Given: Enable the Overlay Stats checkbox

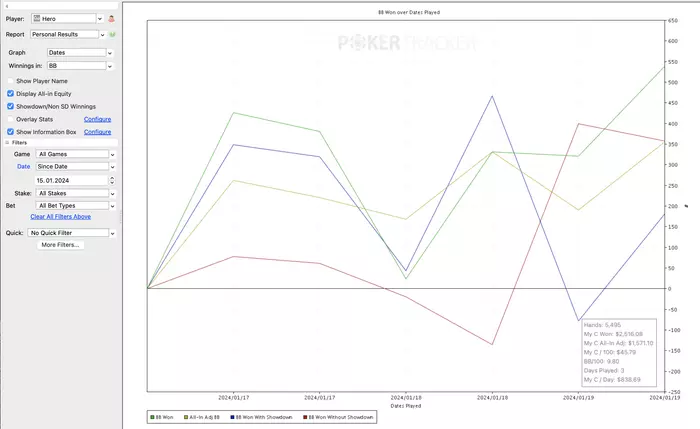Looking at the screenshot, I should (x=10, y=119).
